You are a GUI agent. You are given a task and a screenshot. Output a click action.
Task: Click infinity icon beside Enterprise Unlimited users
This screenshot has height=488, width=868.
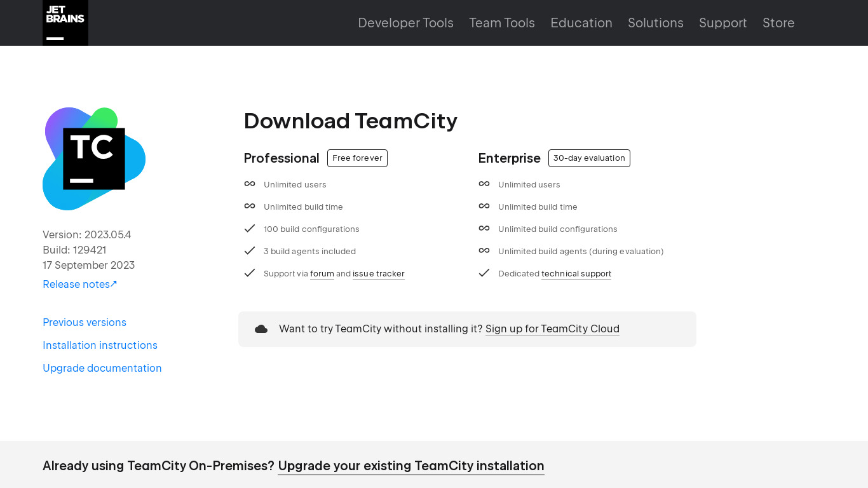[x=484, y=184]
